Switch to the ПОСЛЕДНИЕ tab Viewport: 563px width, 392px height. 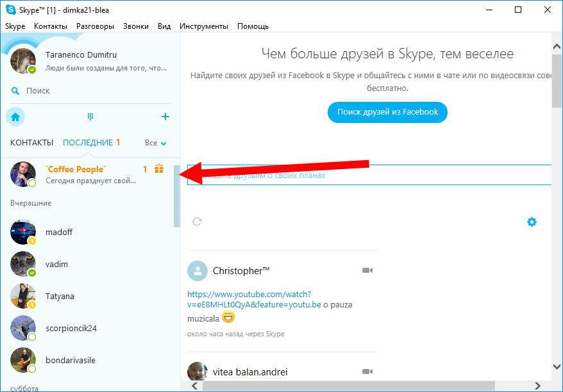(88, 143)
